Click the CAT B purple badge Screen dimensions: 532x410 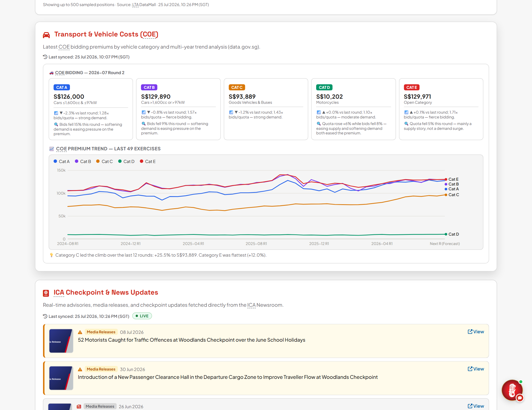pos(149,88)
